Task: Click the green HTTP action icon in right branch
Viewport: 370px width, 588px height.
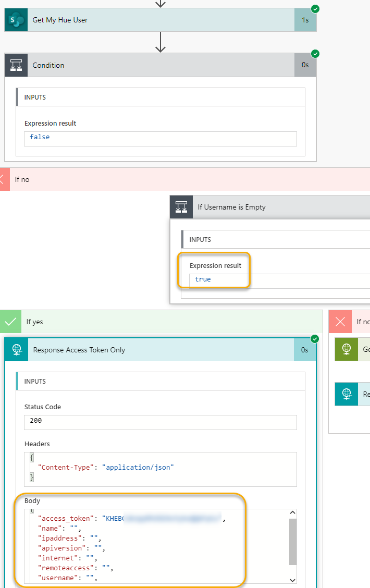Action: tap(346, 350)
